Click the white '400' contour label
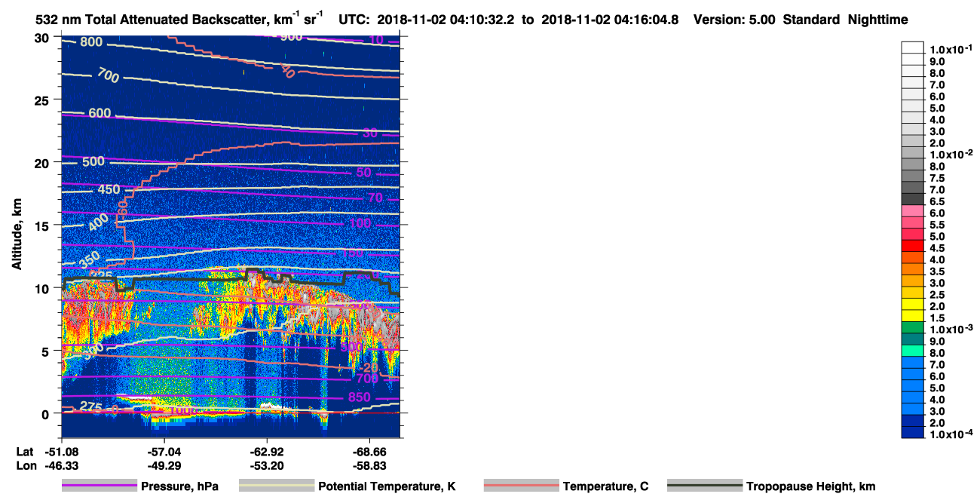The width and height of the screenshot is (980, 503). click(x=98, y=223)
